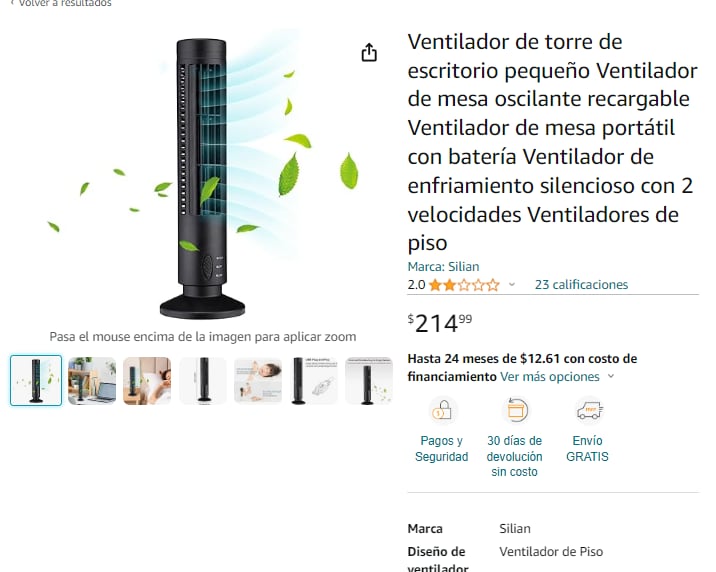Open Pagos y Seguridad padlock icon
The height and width of the screenshot is (572, 716).
pyautogui.click(x=442, y=410)
